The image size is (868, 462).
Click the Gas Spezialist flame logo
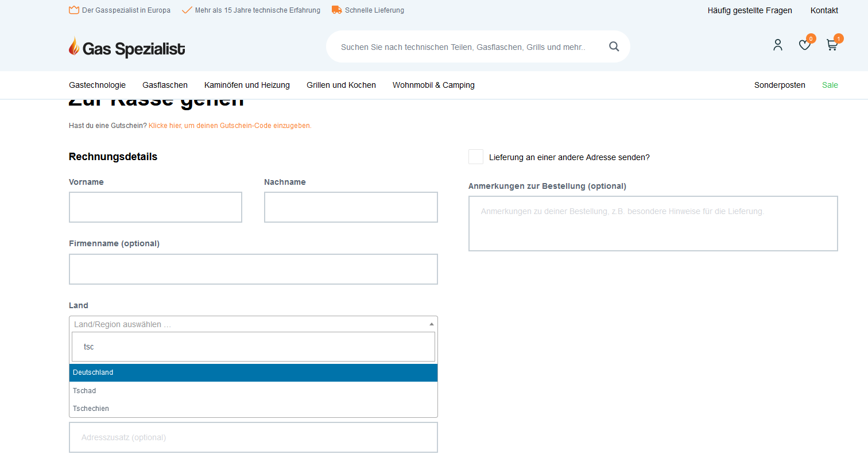click(127, 47)
